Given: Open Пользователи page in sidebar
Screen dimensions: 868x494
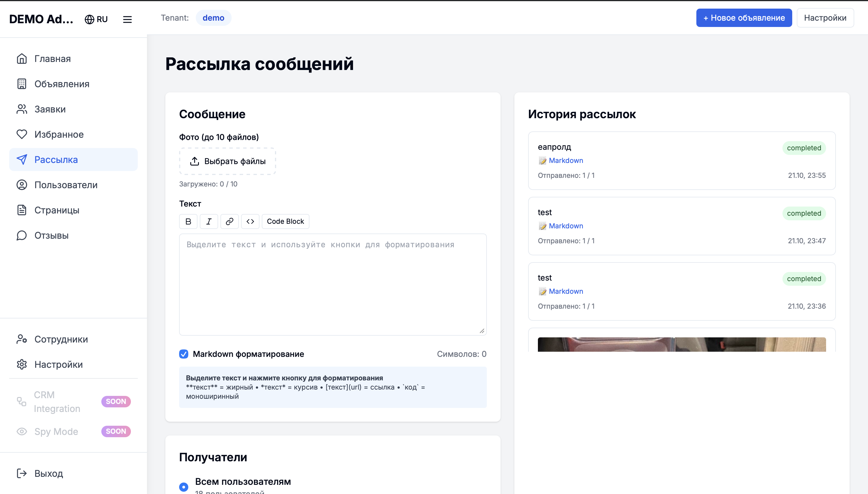Looking at the screenshot, I should tap(66, 185).
